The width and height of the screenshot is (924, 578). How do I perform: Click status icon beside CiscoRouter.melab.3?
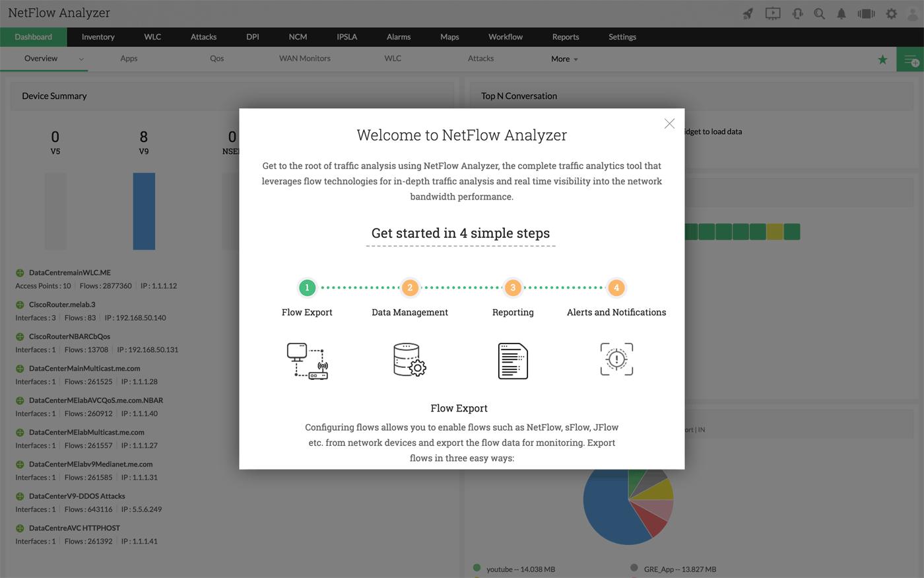coord(20,305)
